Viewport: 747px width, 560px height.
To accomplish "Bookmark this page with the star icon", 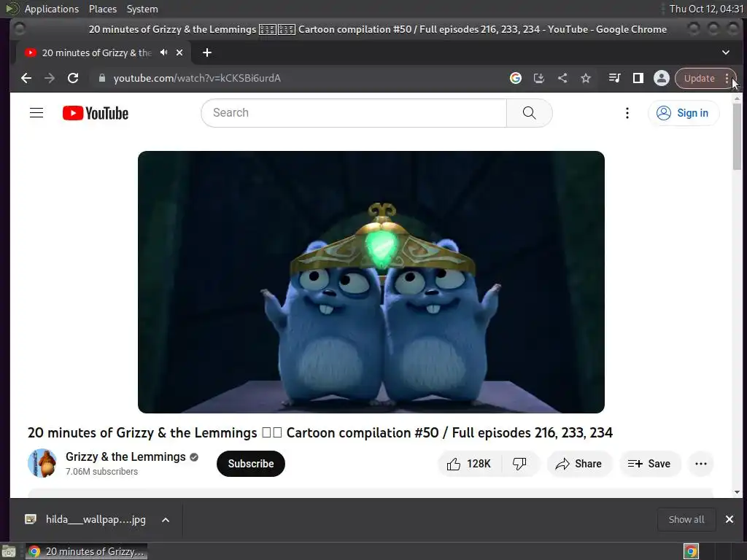I will (586, 78).
